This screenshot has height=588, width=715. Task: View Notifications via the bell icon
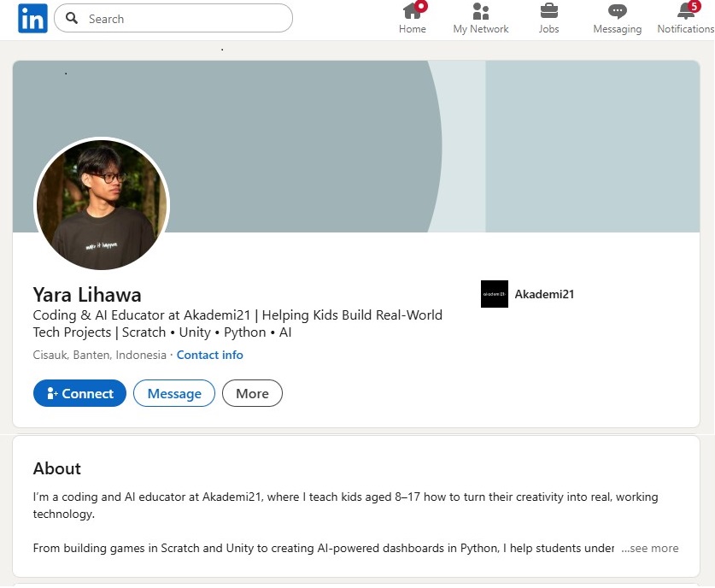point(685,12)
